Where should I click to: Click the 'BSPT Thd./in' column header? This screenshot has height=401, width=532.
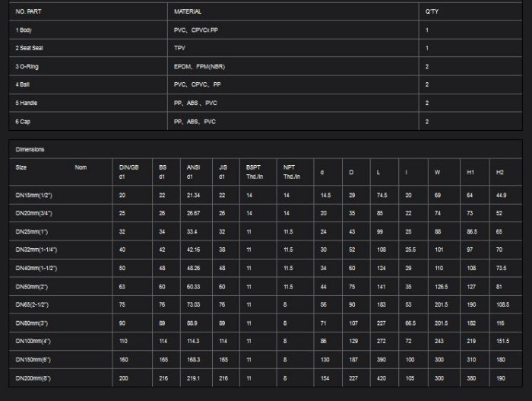pos(254,171)
